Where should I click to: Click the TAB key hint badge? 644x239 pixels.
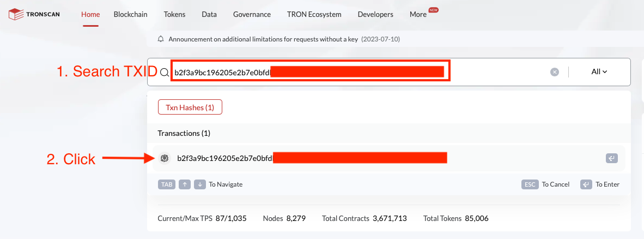tap(166, 184)
